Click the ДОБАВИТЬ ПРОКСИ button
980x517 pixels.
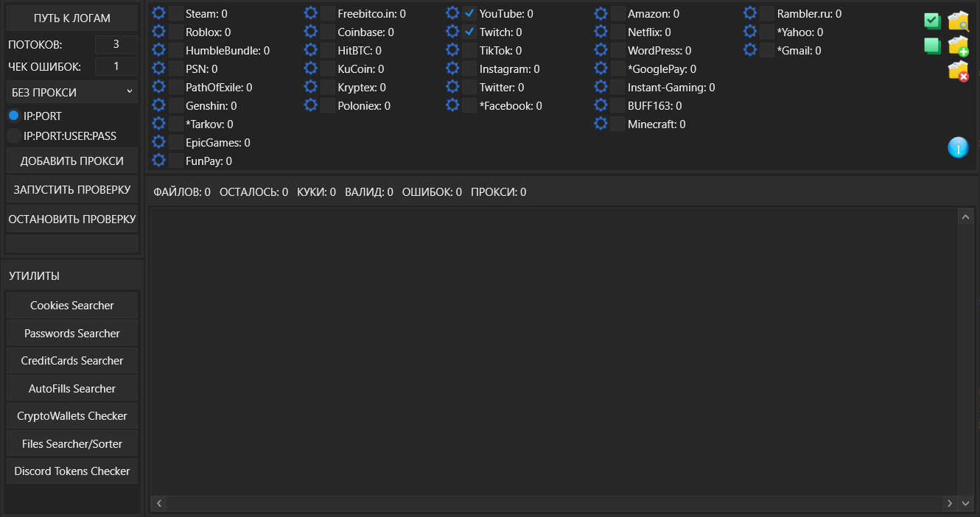point(72,161)
